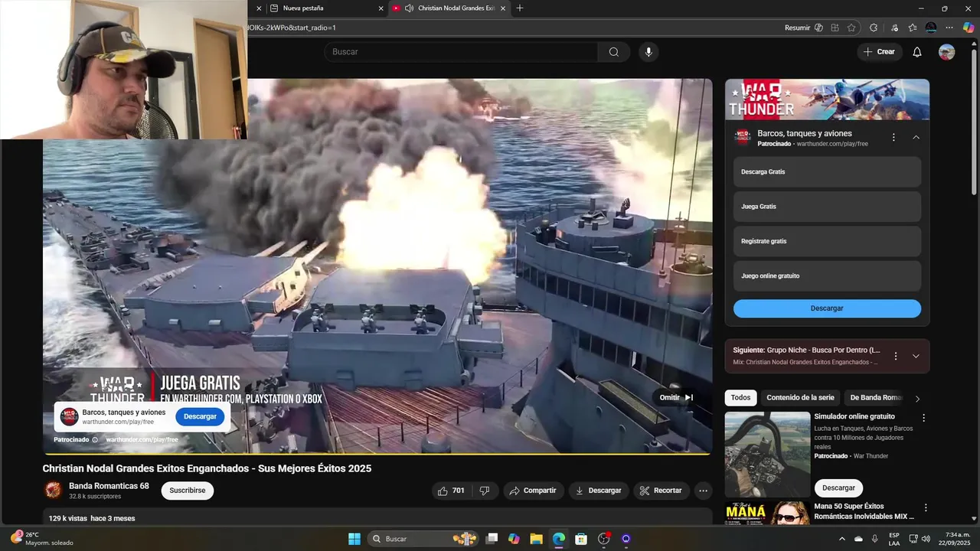Click the taskbar Buscar search box
This screenshot has height=551, width=980.
(x=423, y=539)
